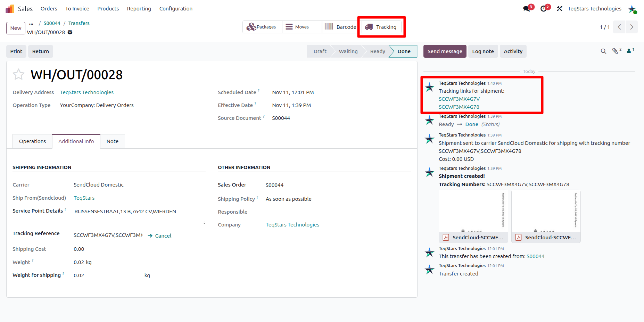
Task: Click the Return button
Action: click(41, 51)
